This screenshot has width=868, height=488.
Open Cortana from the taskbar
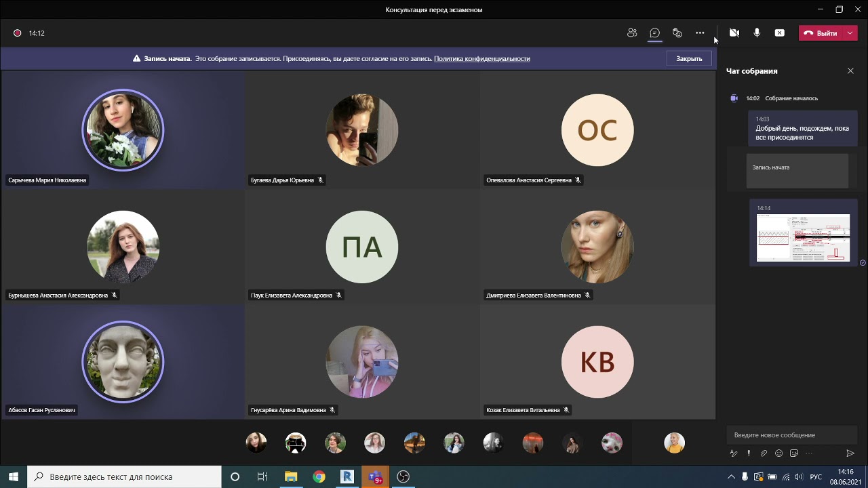[x=235, y=476]
